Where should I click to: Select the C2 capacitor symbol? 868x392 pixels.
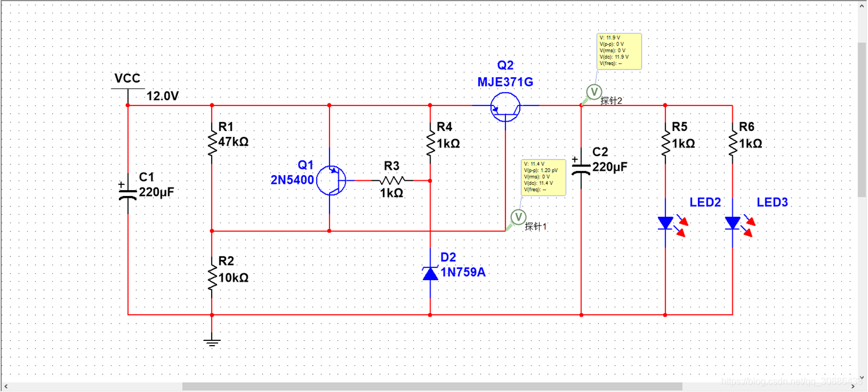[x=581, y=168]
